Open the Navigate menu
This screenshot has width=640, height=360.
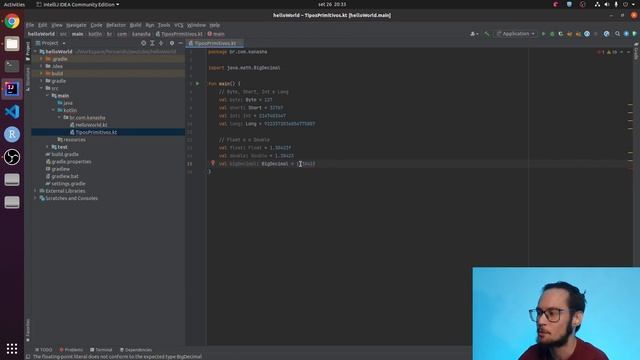pos(76,25)
